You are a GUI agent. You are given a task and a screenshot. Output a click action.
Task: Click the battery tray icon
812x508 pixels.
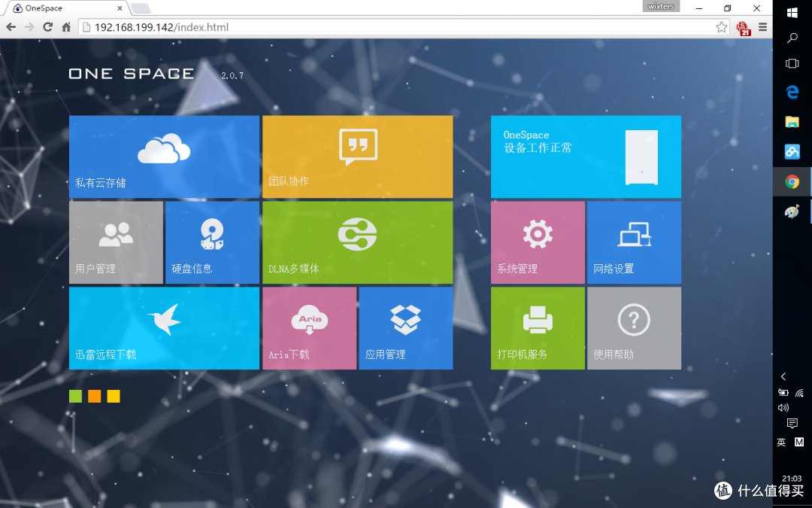coord(783,393)
